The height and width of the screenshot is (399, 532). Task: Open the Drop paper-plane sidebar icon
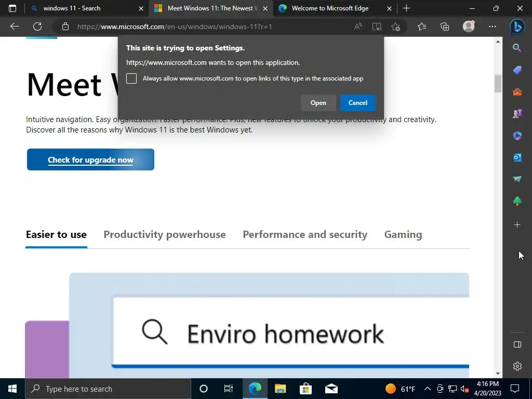pos(517,179)
